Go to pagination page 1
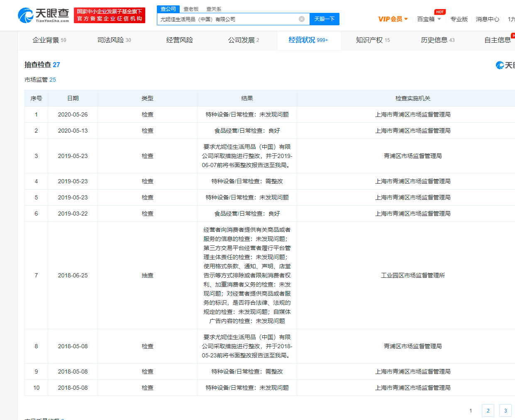Screen dimensions: 515x420 pyautogui.click(x=471, y=410)
